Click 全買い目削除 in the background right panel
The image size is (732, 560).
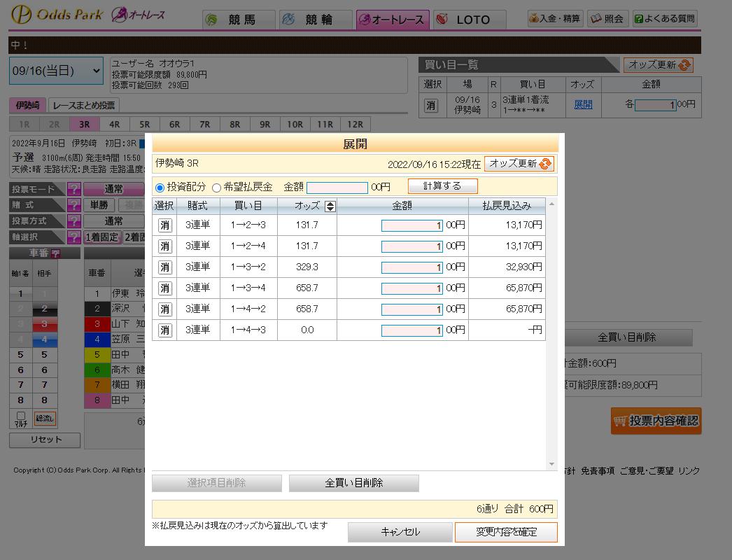(628, 337)
